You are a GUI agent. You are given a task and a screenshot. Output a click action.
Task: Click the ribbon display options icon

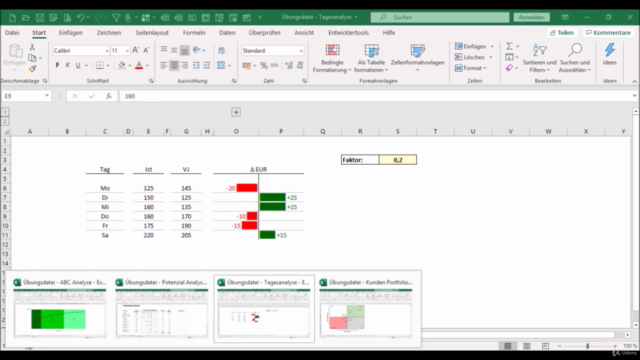click(565, 17)
